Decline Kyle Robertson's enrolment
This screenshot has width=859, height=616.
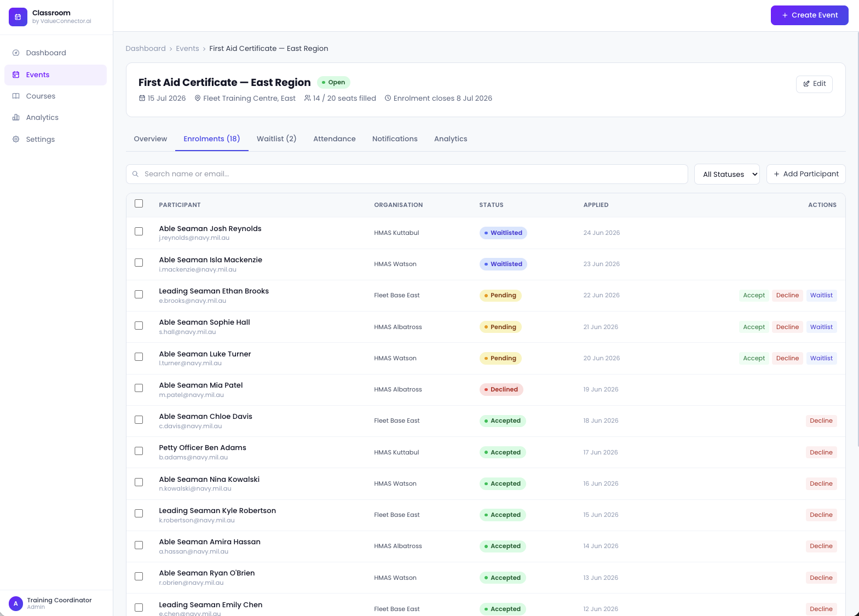click(x=821, y=515)
